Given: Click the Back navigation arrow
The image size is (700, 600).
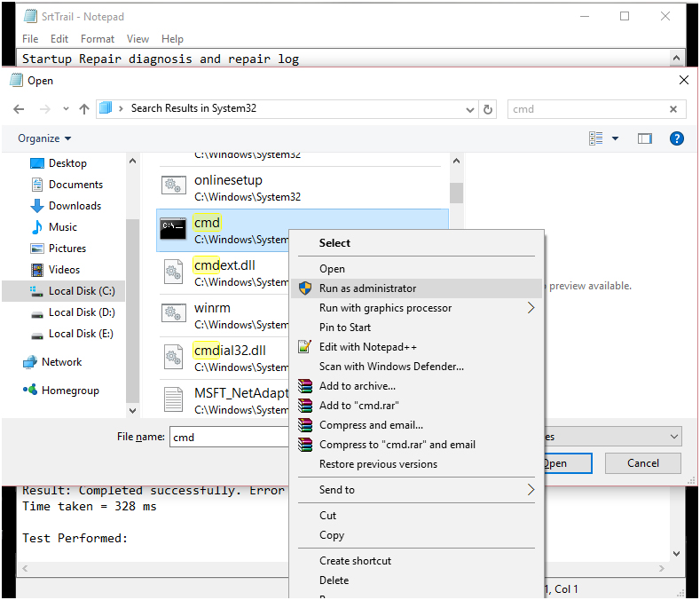Looking at the screenshot, I should (20, 109).
